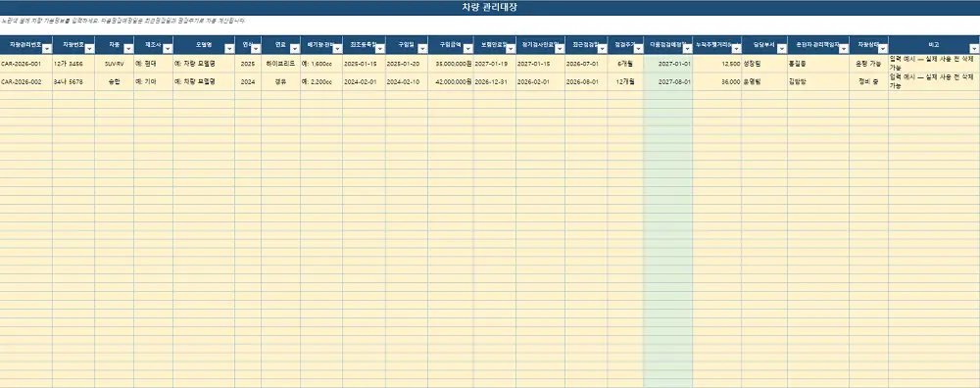Screen dimensions: 980x388
Task: Select next inspection date 2027-01-01
Action: coord(668,64)
